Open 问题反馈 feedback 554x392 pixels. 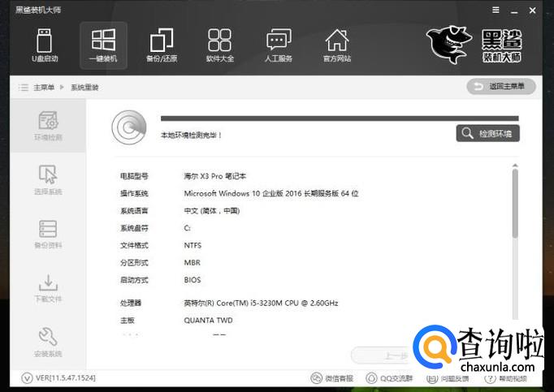coord(448,378)
